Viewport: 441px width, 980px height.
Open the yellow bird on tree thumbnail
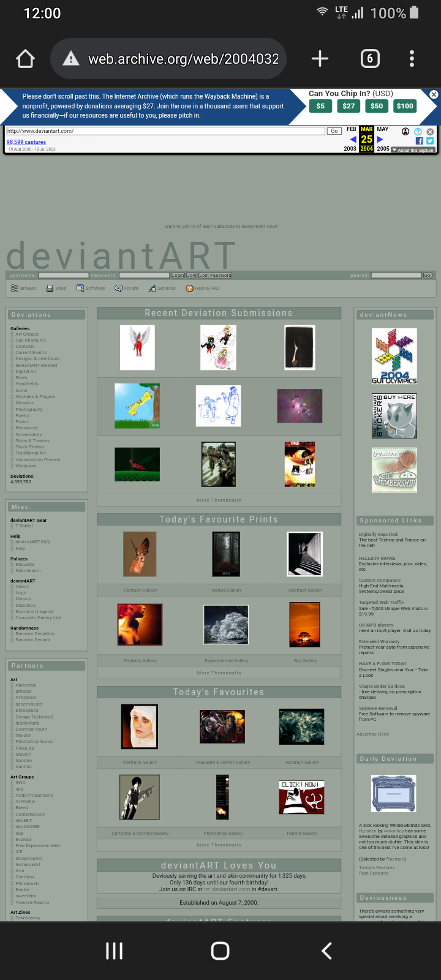pyautogui.click(x=137, y=405)
